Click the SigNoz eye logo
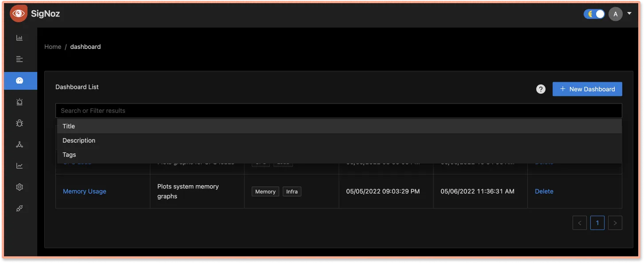 point(19,14)
